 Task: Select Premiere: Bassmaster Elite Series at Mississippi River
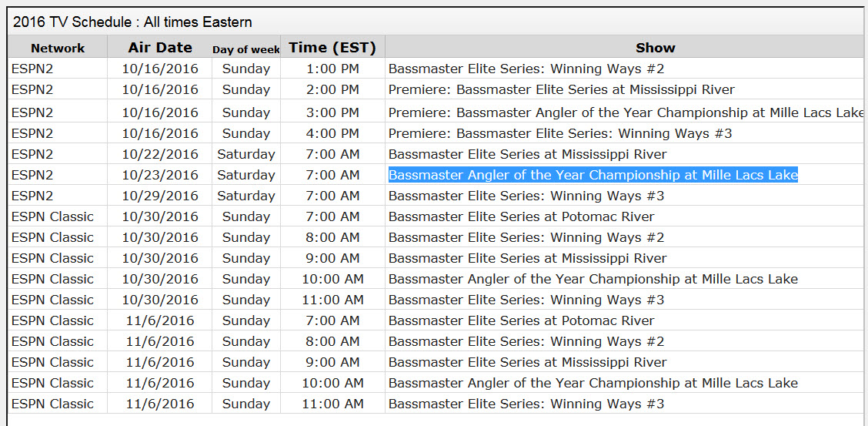(x=561, y=89)
